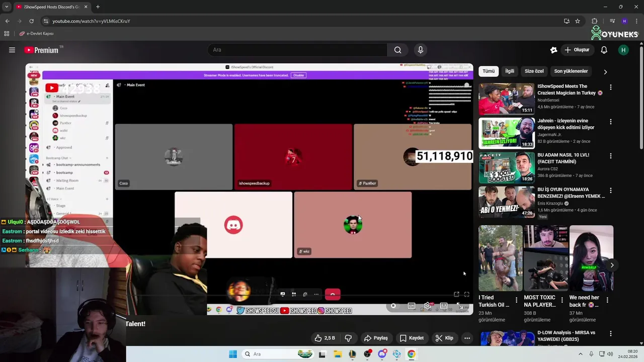
Task: Open the Chrome extensions puzzle icon
Action: click(x=595, y=21)
